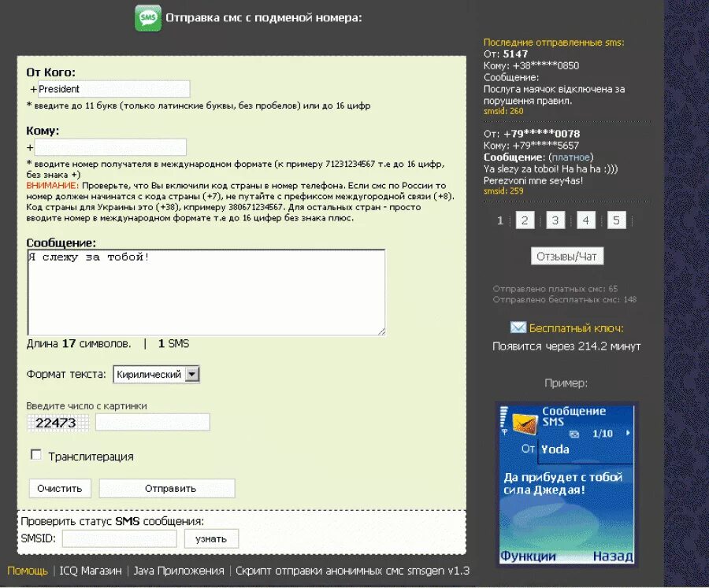The width and height of the screenshot is (709, 588).
Task: Go to page 2 of sent sms
Action: (525, 220)
